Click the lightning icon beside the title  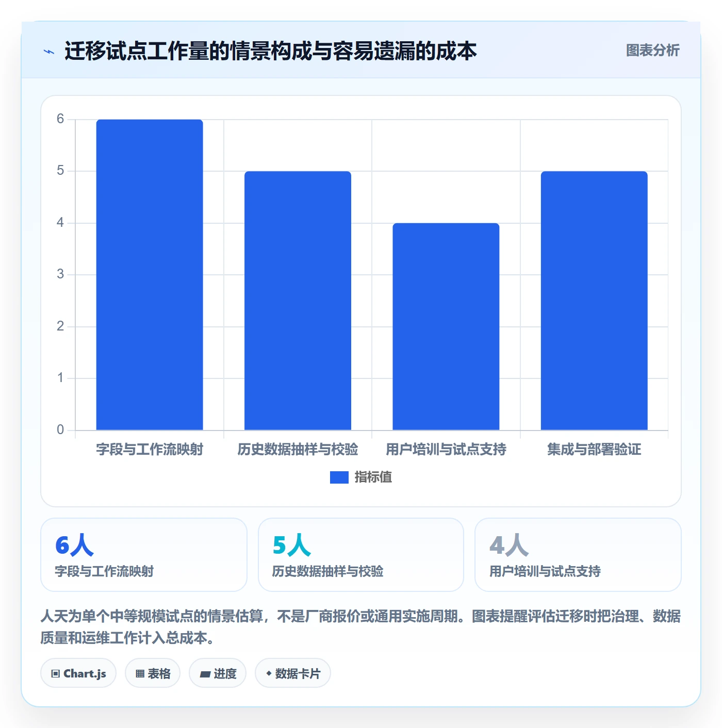[x=49, y=52]
